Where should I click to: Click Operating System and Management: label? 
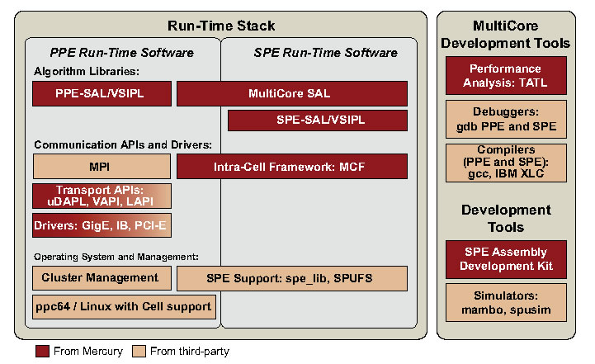[116, 257]
